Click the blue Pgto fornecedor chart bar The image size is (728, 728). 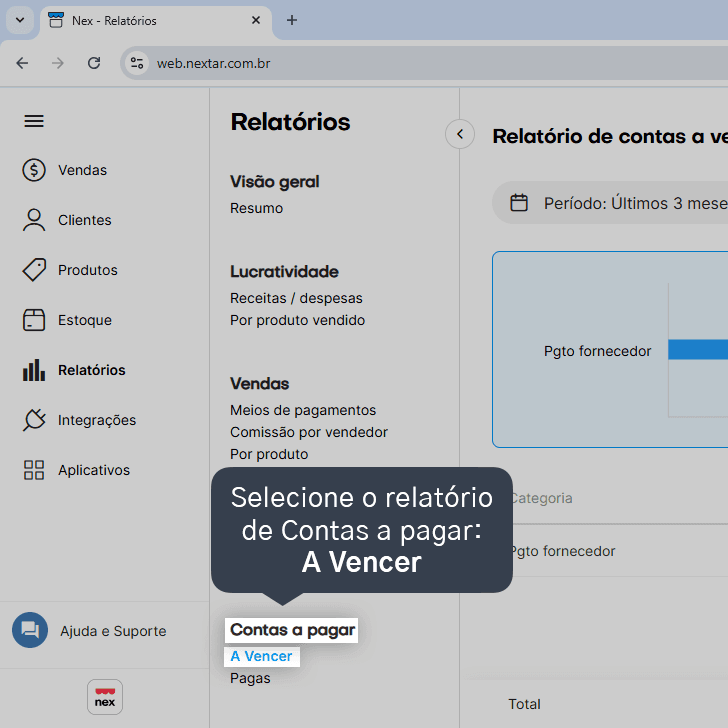[x=698, y=349]
